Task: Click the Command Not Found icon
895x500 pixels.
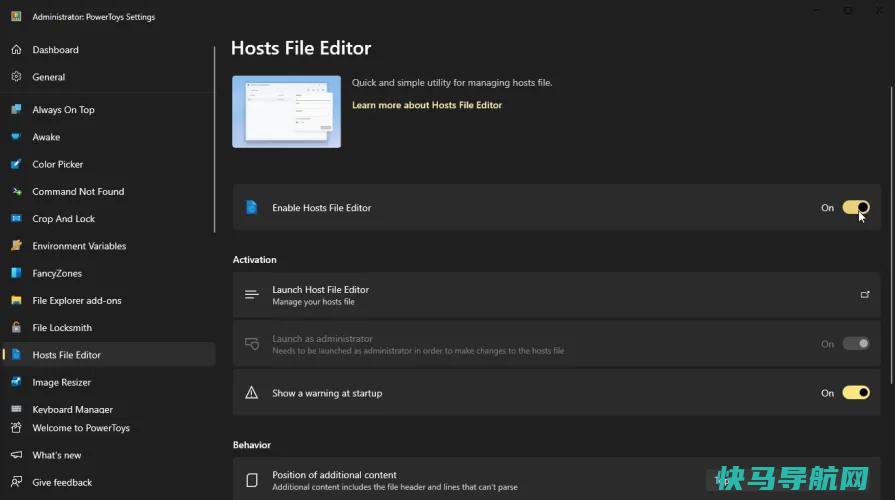Action: tap(16, 191)
